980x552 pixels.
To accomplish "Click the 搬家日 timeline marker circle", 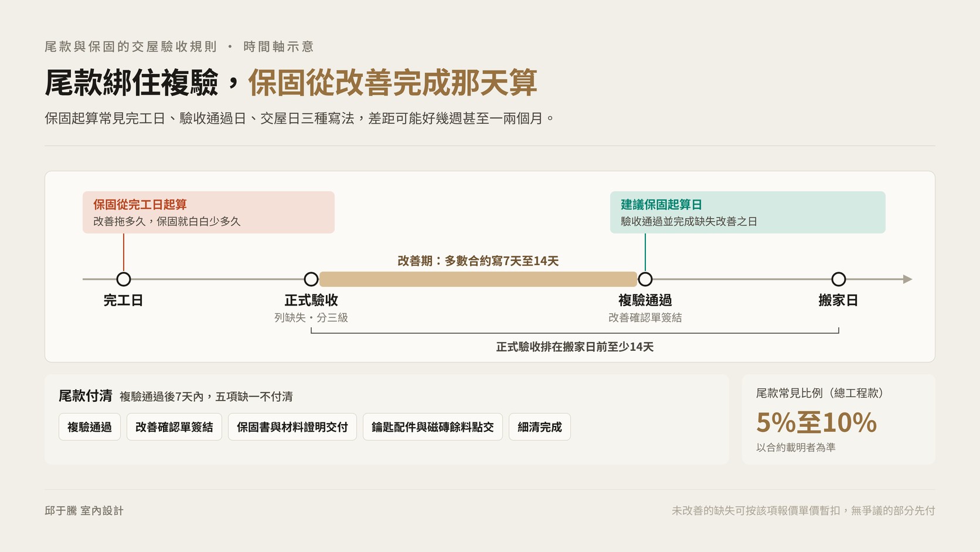I will (839, 279).
